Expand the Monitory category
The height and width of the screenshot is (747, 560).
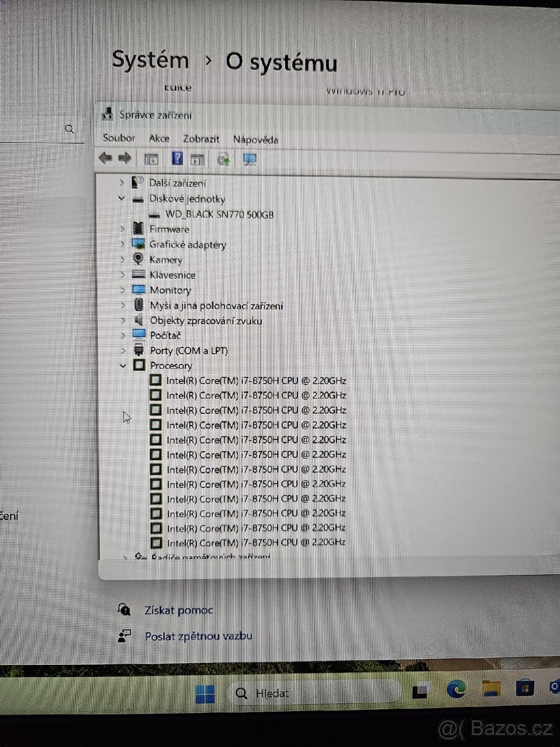pos(123,289)
